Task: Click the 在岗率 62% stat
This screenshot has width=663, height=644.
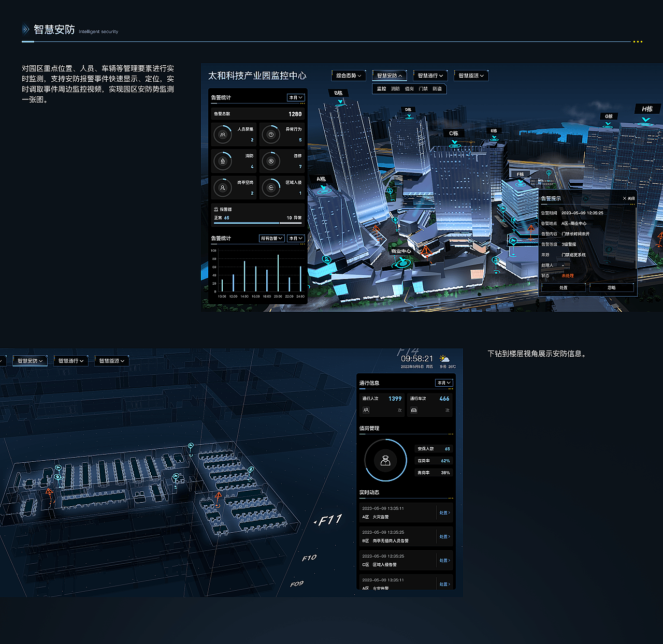Action: click(434, 461)
